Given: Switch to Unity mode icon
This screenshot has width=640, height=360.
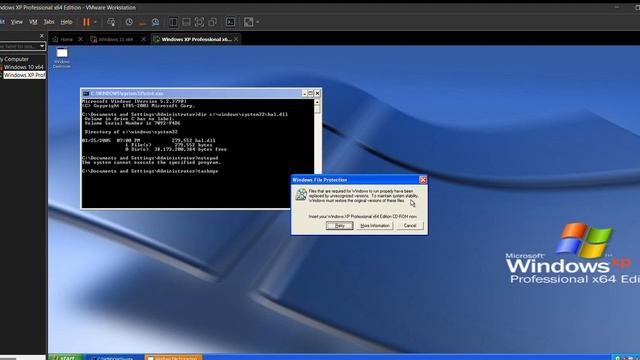Looking at the screenshot, I should [x=212, y=22].
